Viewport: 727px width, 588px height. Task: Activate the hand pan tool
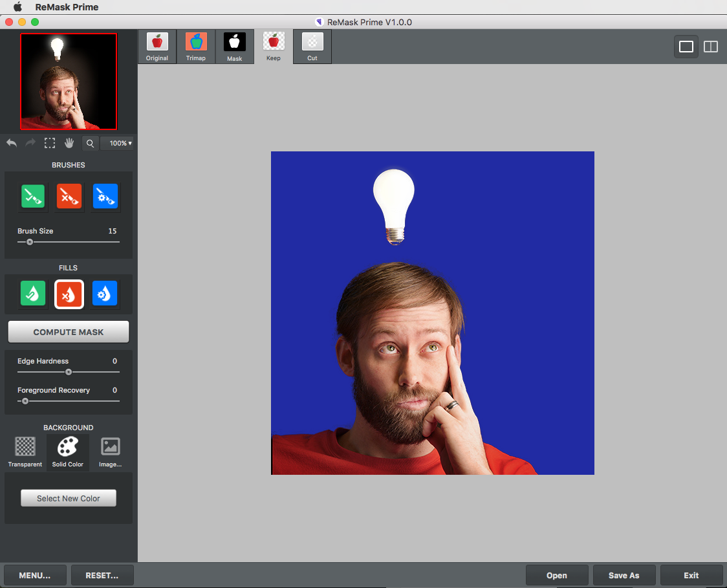pos(69,143)
